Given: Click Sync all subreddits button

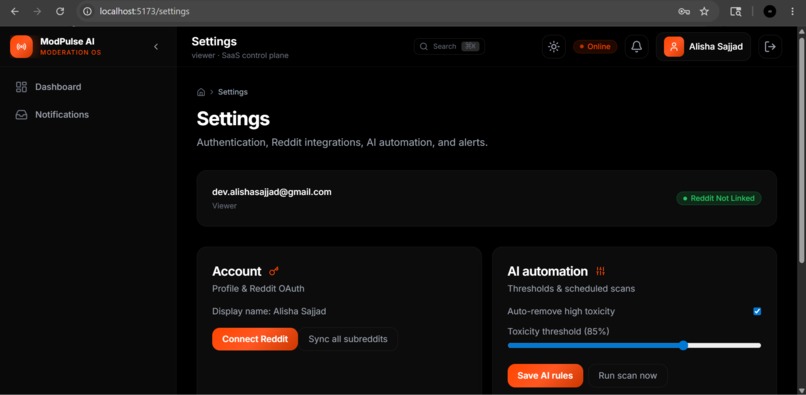Looking at the screenshot, I should (x=348, y=339).
